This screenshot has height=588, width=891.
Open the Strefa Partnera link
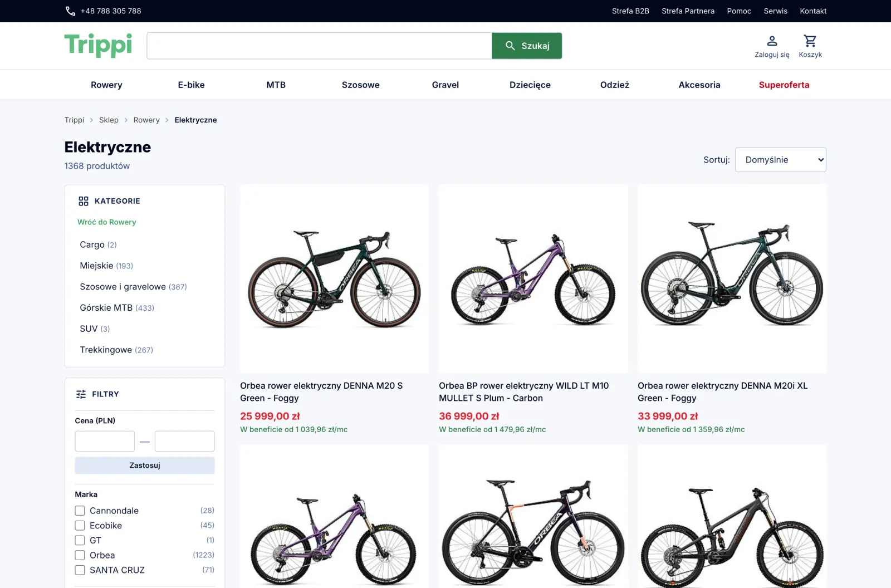688,11
